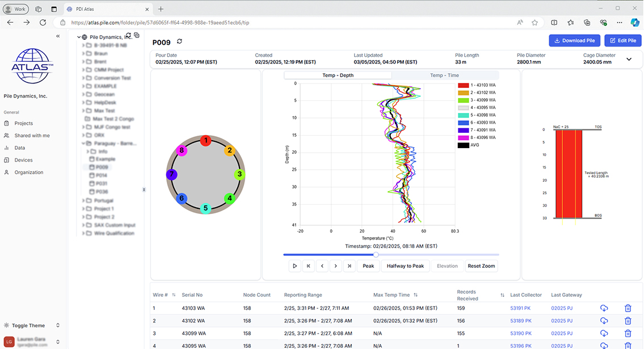Download data for wire 43099 WA row
The width and height of the screenshot is (644, 349).
pos(604,334)
